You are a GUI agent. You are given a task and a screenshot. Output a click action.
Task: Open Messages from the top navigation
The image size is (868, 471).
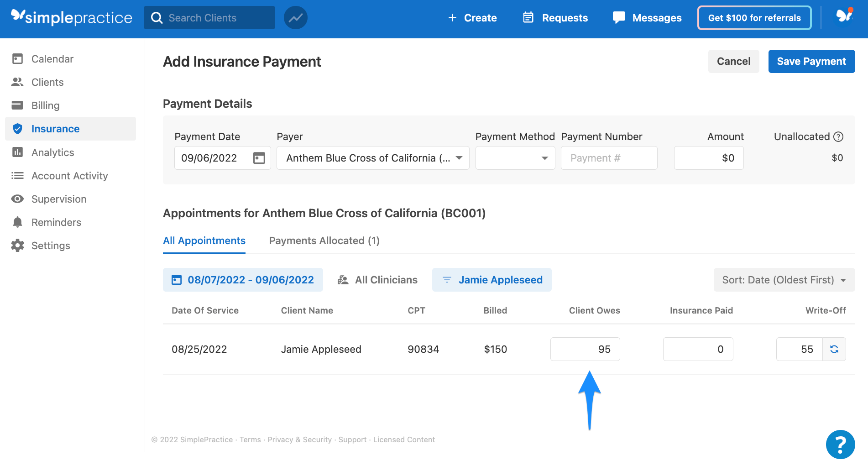pyautogui.click(x=647, y=18)
